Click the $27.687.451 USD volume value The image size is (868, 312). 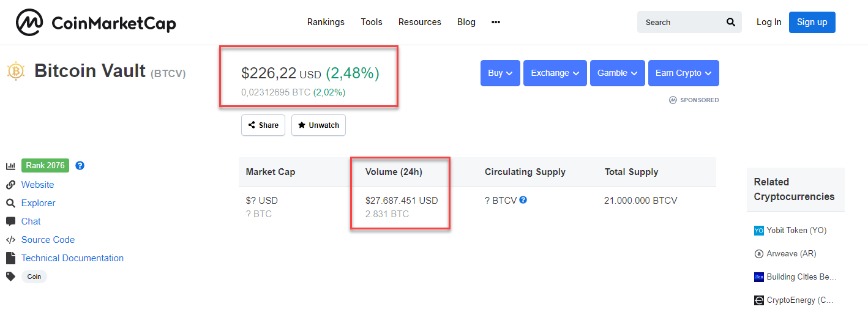(x=402, y=201)
